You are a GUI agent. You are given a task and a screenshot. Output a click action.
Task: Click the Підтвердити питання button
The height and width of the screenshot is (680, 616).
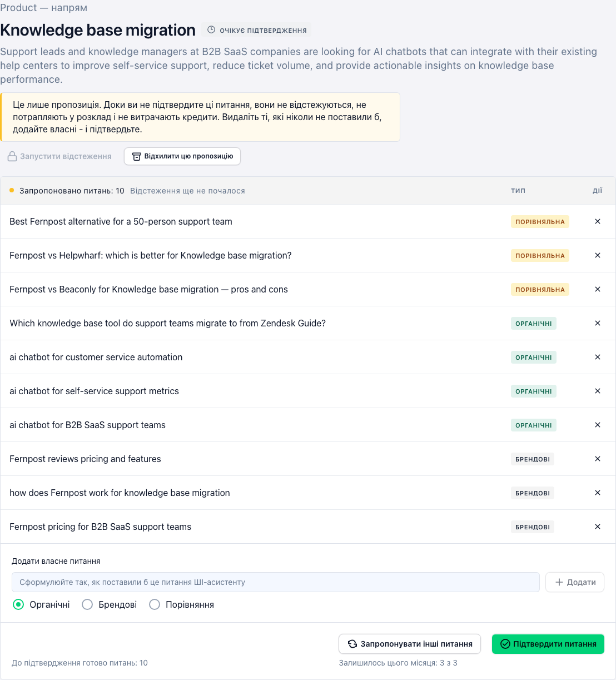548,644
